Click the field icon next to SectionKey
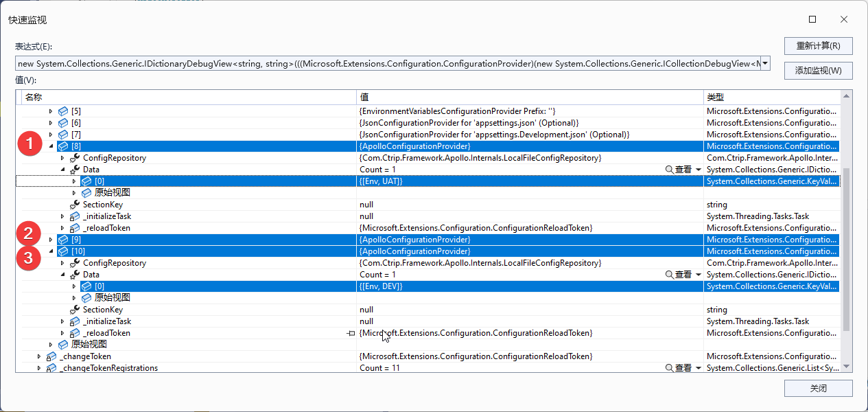This screenshot has height=412, width=868. (74, 204)
